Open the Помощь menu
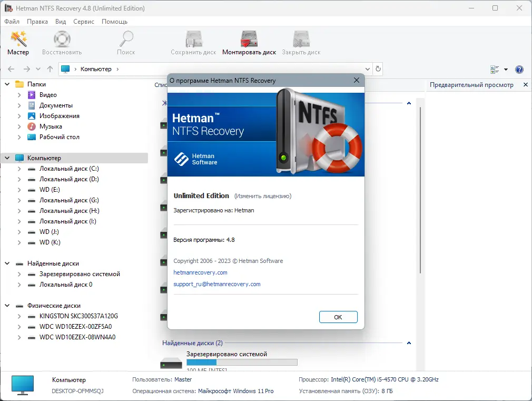Viewport: 532px width, 401px height. (x=115, y=22)
